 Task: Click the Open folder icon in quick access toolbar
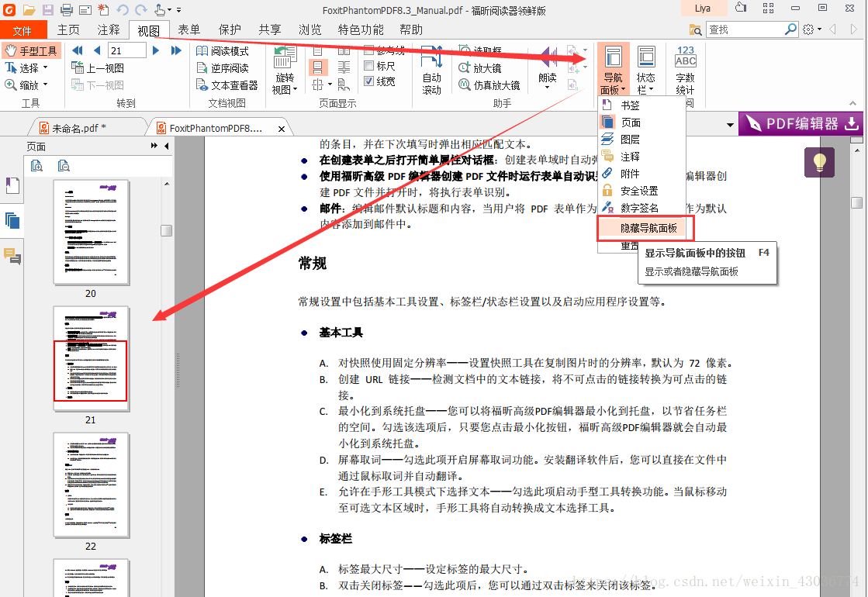29,9
